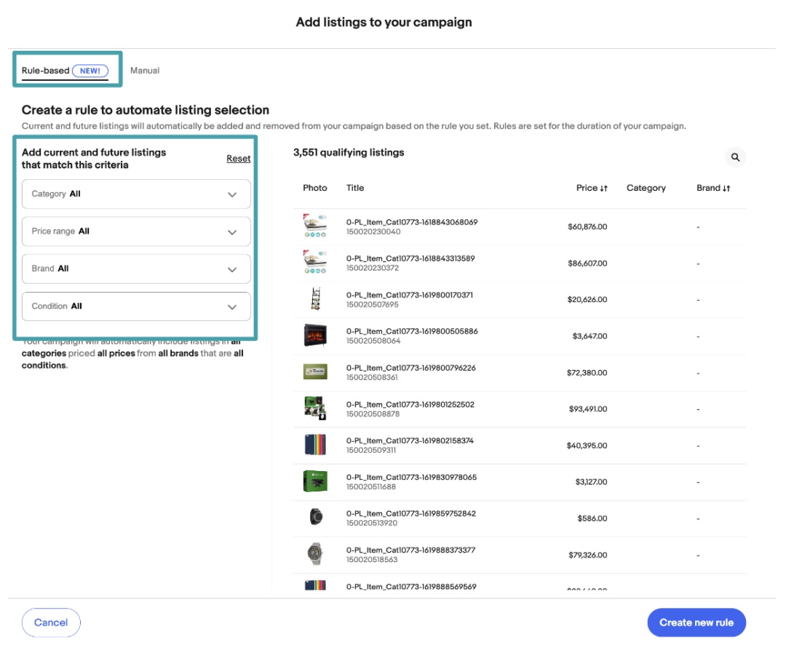Select title 0-PL_Item_Cat10773-1619802158374
Screen dimensions: 786x672
click(x=410, y=440)
